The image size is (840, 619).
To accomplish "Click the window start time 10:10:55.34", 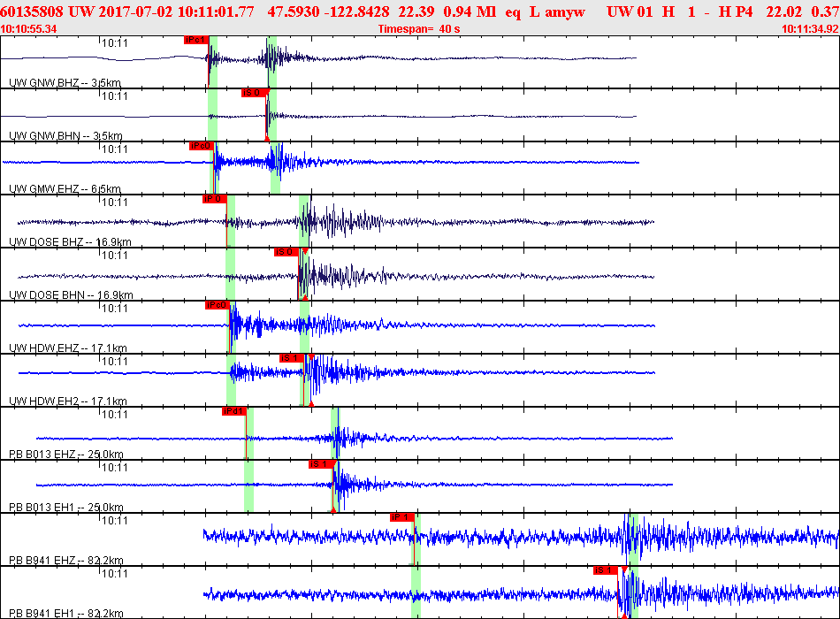I will (x=28, y=29).
